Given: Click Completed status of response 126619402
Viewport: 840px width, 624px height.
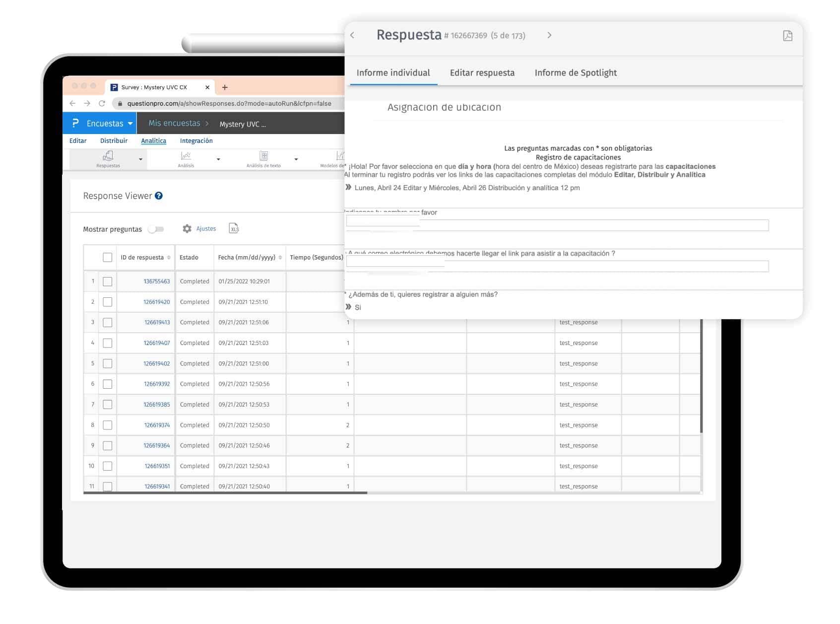Looking at the screenshot, I should (x=194, y=363).
